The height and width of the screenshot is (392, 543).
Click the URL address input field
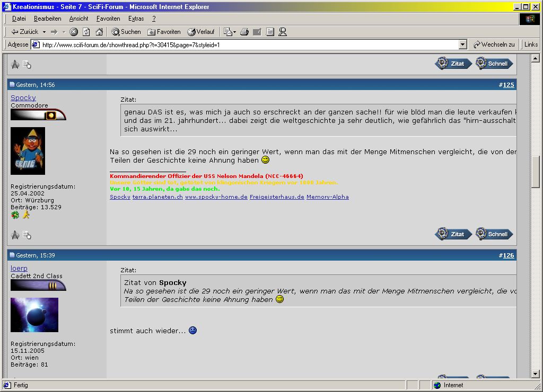click(244, 45)
